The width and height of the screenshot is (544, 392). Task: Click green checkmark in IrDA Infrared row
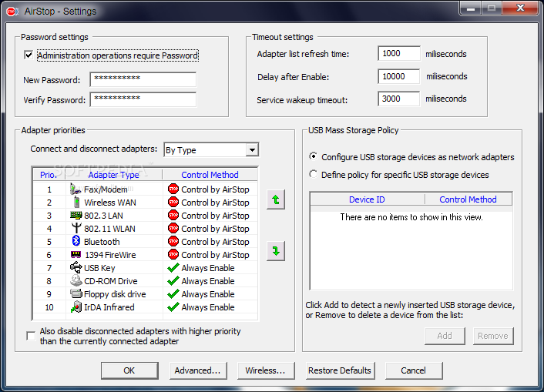pos(173,307)
